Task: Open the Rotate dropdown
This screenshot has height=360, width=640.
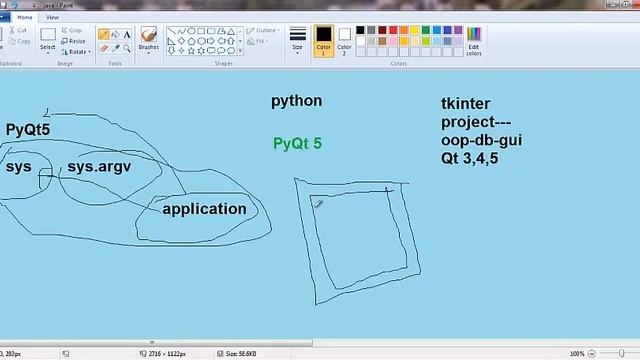Action: coord(76,52)
